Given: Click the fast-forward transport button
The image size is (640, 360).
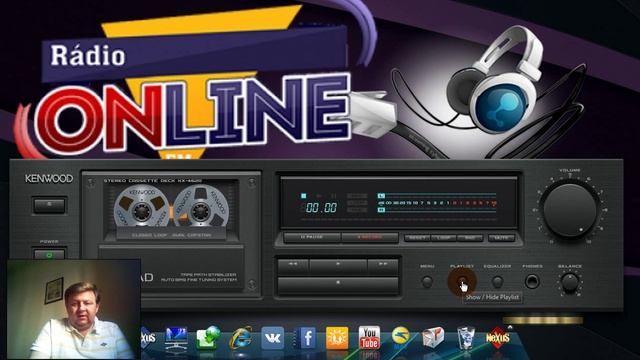Looking at the screenshot, I should (383, 265).
